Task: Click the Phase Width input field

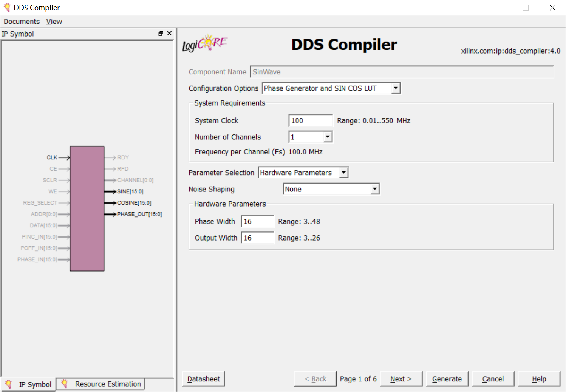Action: tap(257, 221)
